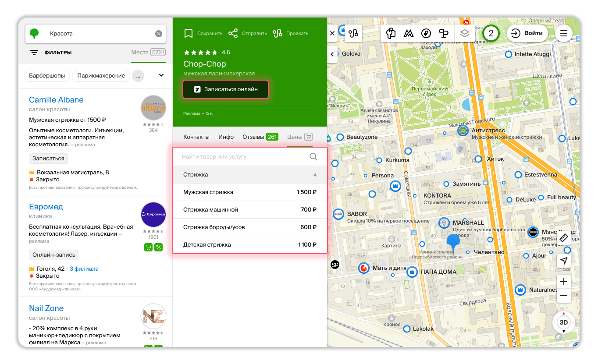The height and width of the screenshot is (364, 598).
Task: Open the 3 филиала link
Action: [x=84, y=269]
